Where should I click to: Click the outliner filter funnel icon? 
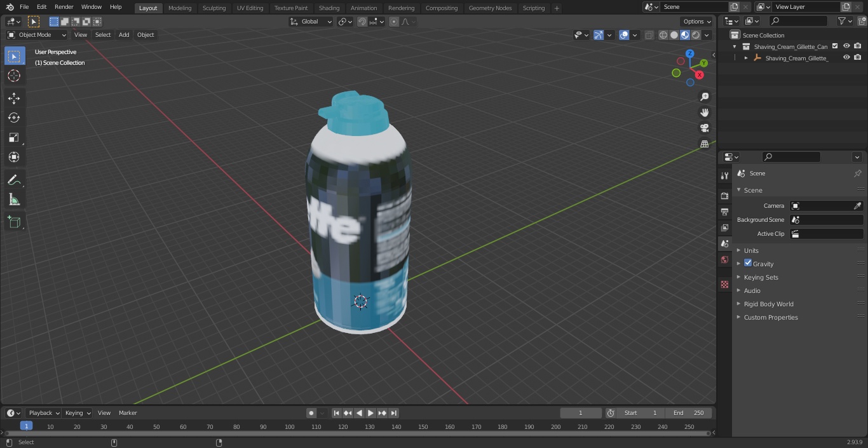842,21
